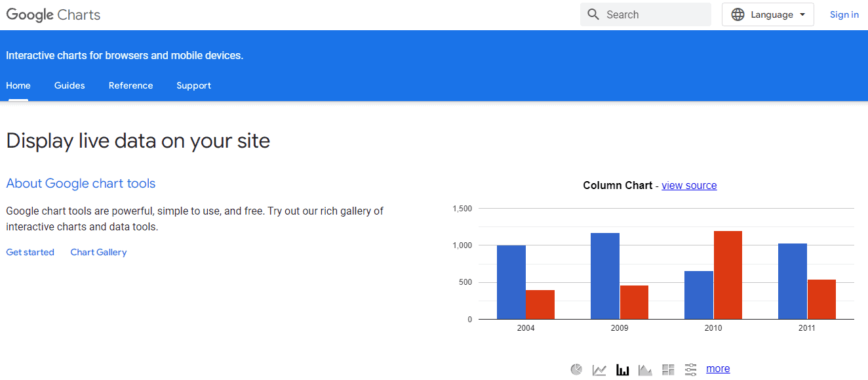868x380 pixels.
Task: Click the Google Charts logo
Action: tap(52, 14)
